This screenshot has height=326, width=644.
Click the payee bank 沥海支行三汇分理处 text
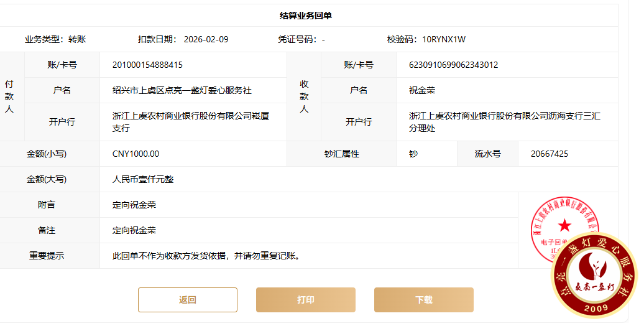point(504,122)
